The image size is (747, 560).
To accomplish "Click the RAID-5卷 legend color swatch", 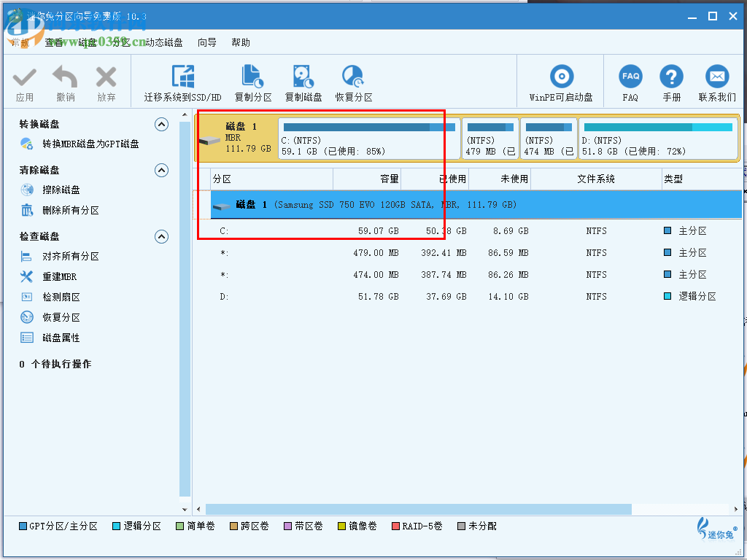I will click(395, 526).
